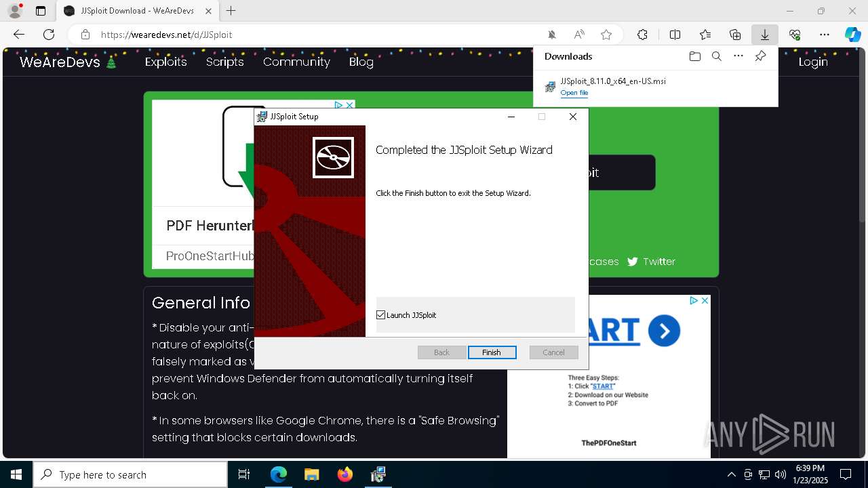Open File Explorer from taskbar
This screenshot has height=488, width=868.
(311, 474)
